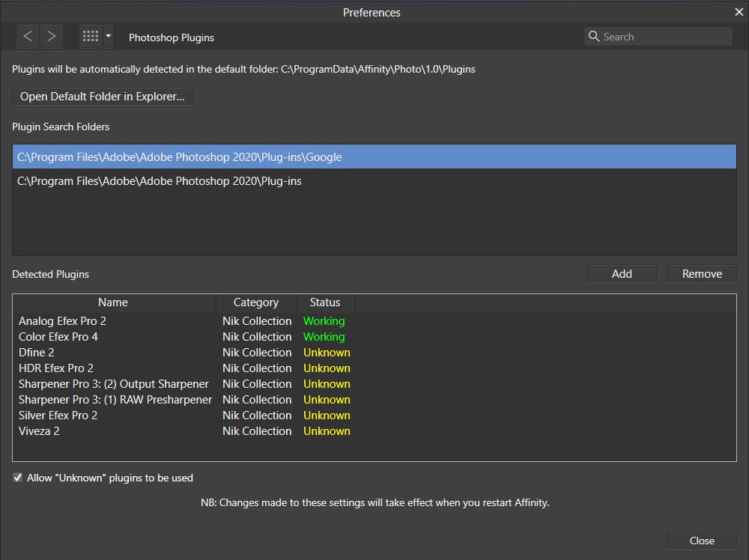This screenshot has width=749, height=560.
Task: Select the Viveza 2 plugin
Action: pyautogui.click(x=374, y=431)
